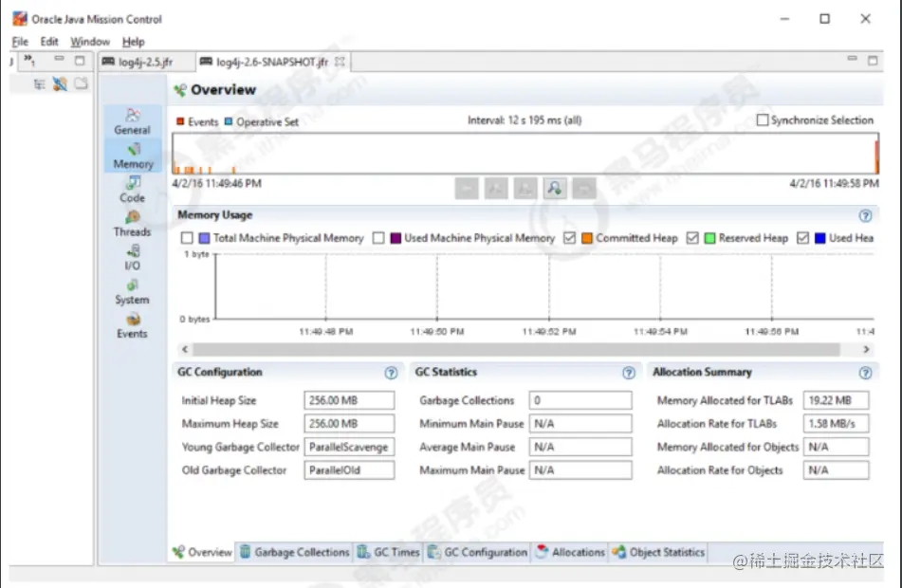This screenshot has height=588, width=902.
Task: Open help for Memory Usage section
Action: point(865,215)
